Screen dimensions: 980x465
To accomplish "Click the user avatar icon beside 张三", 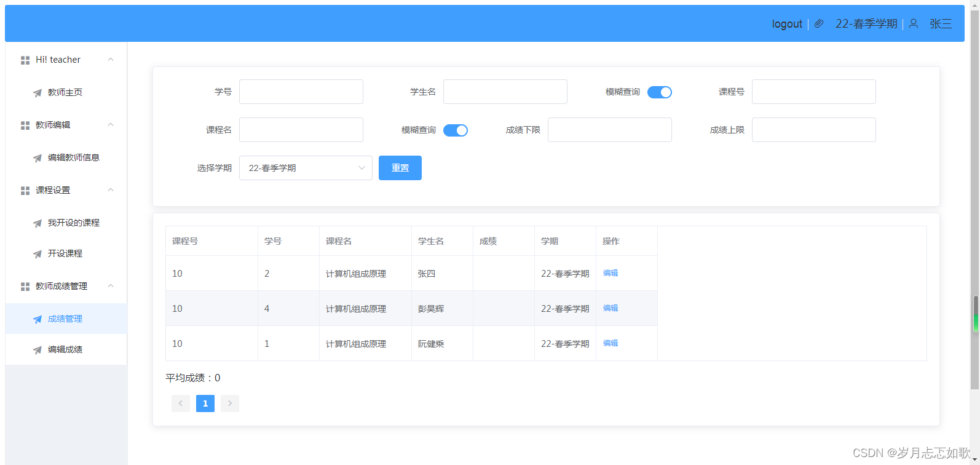I will (914, 23).
